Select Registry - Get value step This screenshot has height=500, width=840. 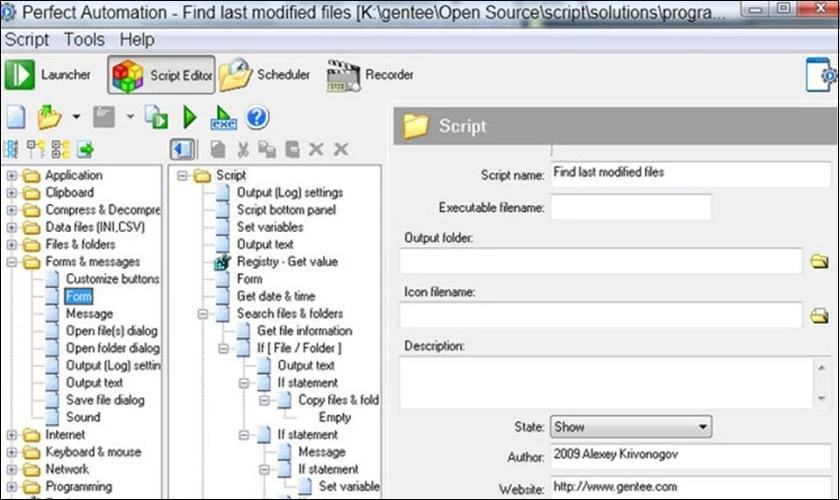pyautogui.click(x=287, y=262)
